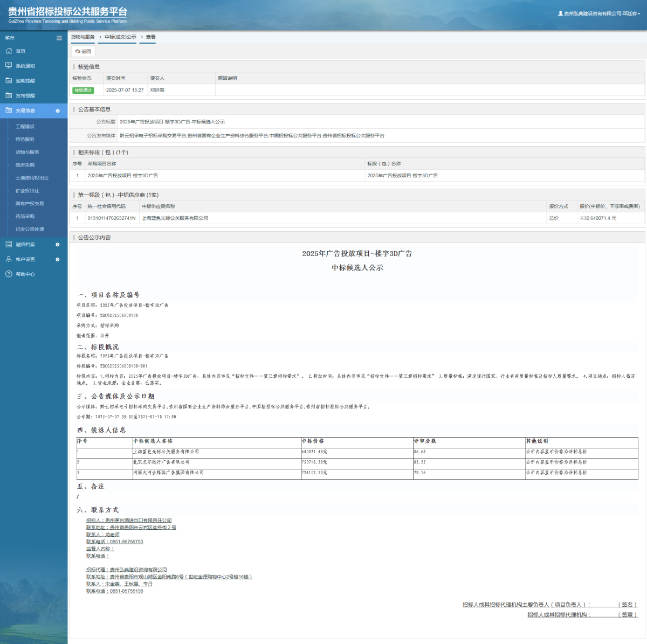Click the 公告标题 value text
The height and width of the screenshot is (644, 647).
(x=172, y=122)
